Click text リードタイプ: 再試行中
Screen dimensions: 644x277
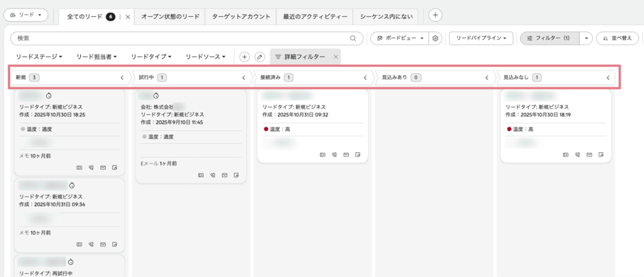tap(46, 273)
